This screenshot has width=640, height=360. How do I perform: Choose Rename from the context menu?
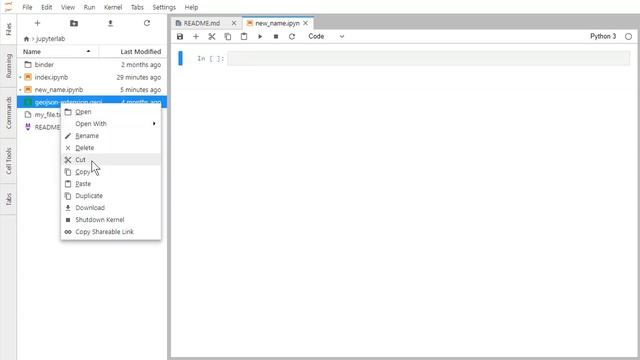tap(111, 136)
